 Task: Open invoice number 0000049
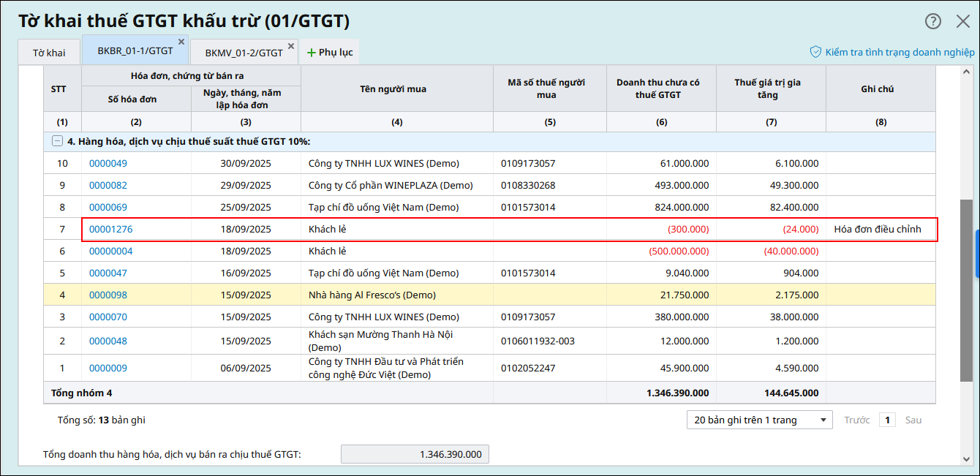pos(108,163)
